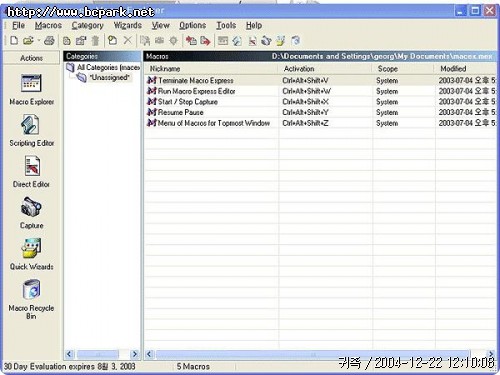Open the dropdown arrow next to Open file icon
Viewport: 500px width, 375px height.
coord(39,41)
